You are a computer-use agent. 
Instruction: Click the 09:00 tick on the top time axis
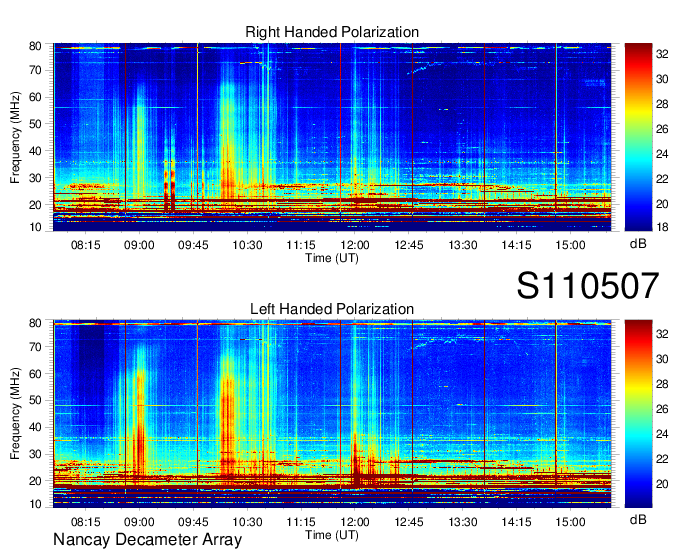(x=139, y=245)
